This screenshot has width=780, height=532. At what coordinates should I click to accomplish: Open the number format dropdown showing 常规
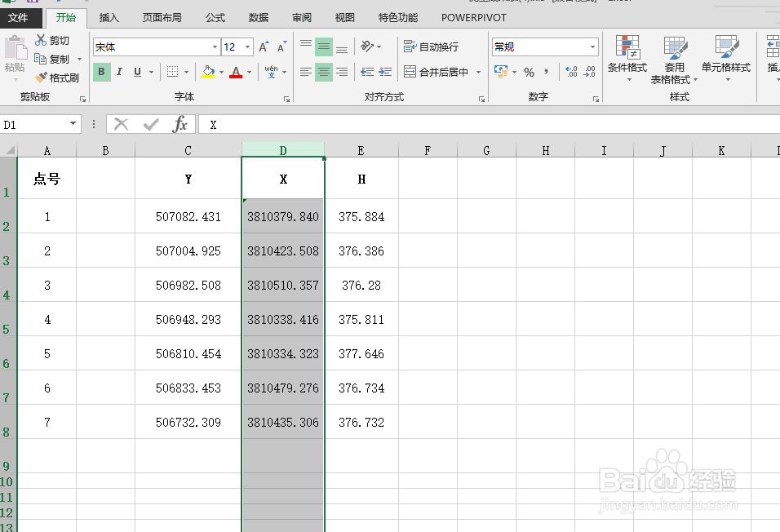tap(594, 47)
